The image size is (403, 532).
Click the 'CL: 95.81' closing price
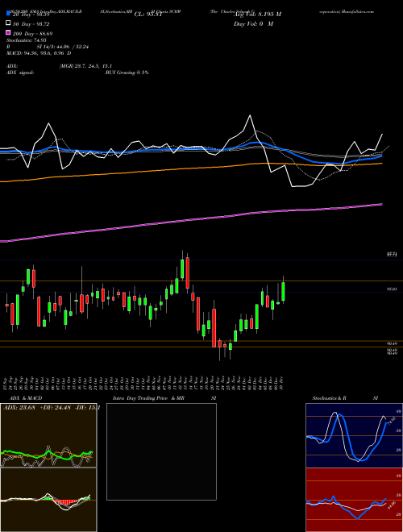tap(147, 15)
